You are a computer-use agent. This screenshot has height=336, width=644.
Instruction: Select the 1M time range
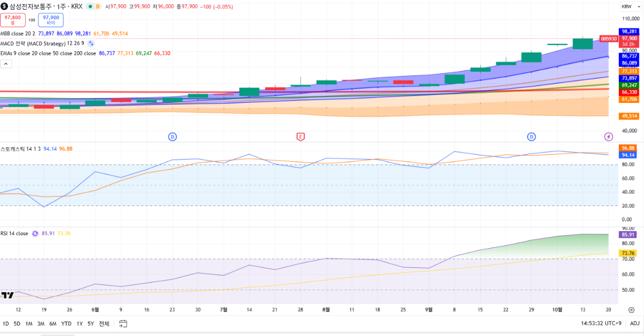coord(29,323)
